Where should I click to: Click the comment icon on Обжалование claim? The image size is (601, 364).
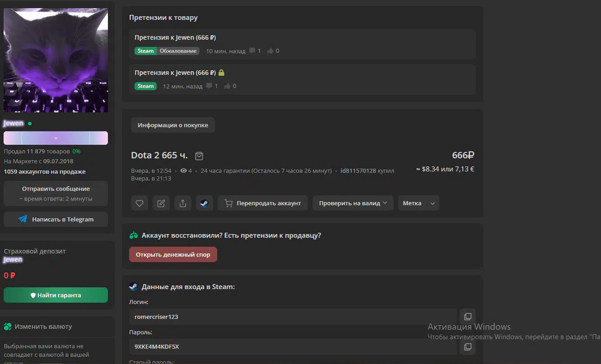click(x=252, y=51)
